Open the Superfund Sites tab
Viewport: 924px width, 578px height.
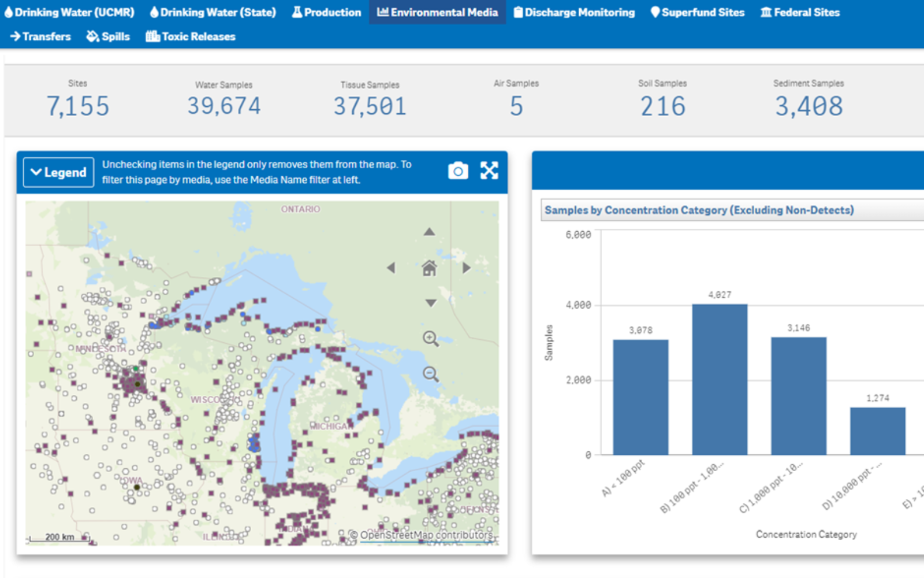pos(697,12)
